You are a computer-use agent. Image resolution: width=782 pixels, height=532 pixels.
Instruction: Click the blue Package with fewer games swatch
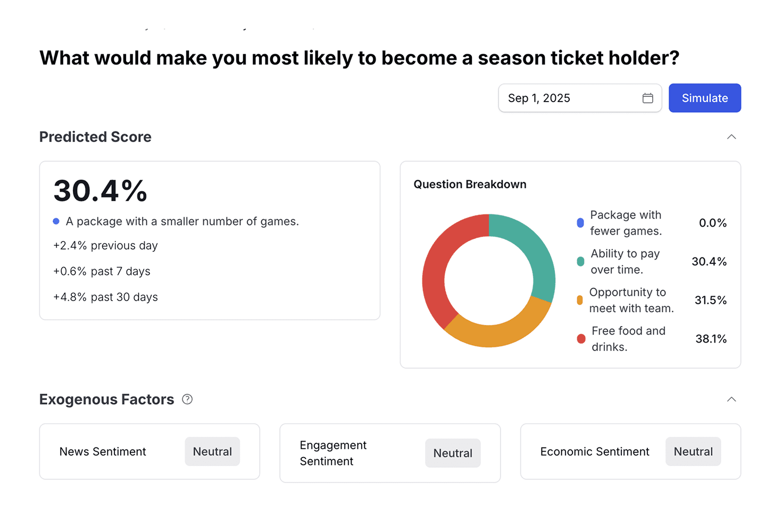580,223
